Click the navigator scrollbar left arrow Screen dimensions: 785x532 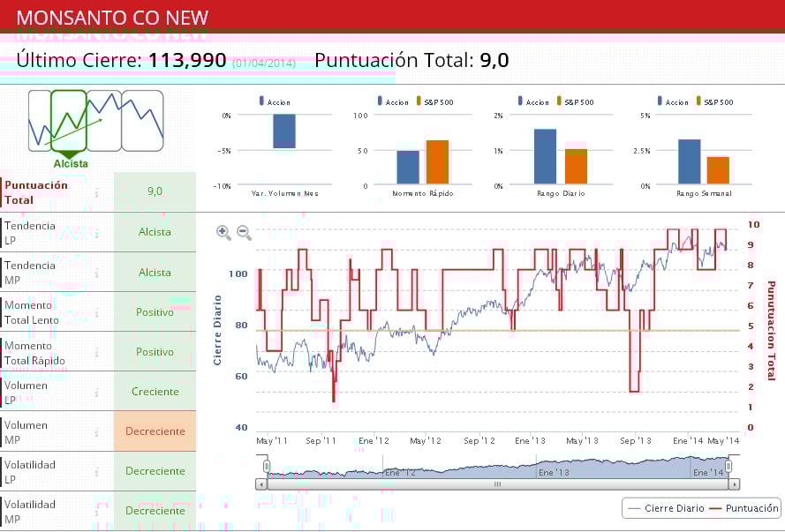click(x=260, y=484)
